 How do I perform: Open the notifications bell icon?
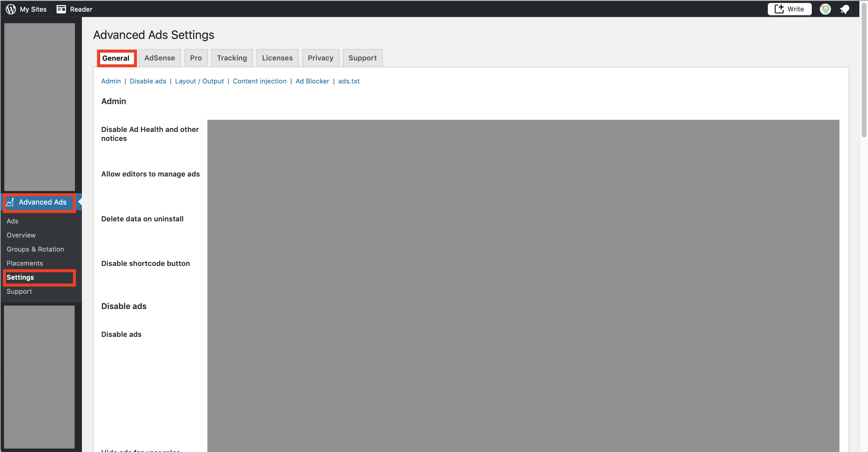pos(844,10)
